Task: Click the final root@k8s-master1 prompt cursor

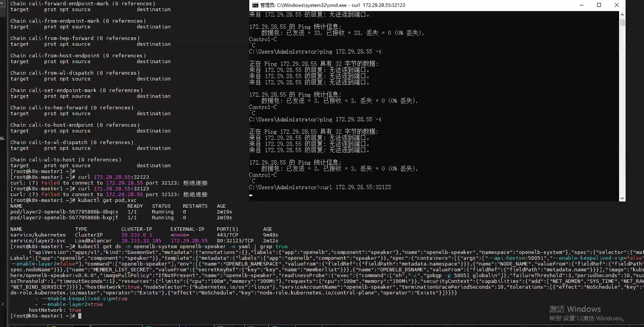Action: click(80, 316)
